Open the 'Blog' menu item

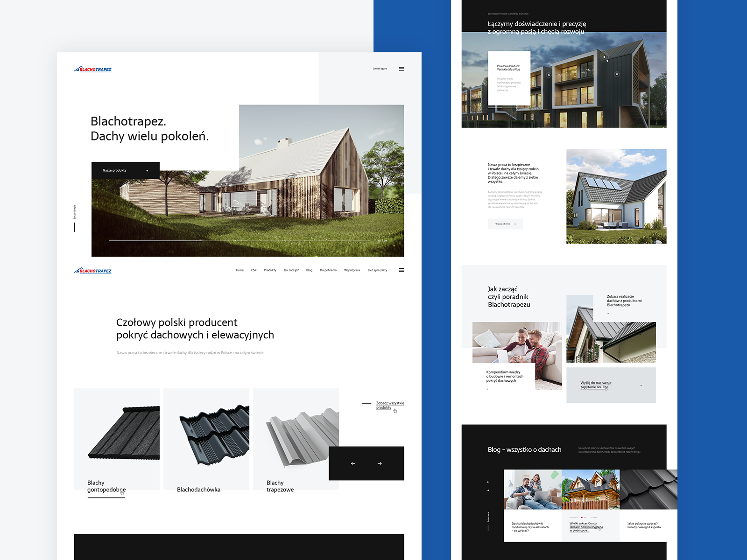click(309, 270)
